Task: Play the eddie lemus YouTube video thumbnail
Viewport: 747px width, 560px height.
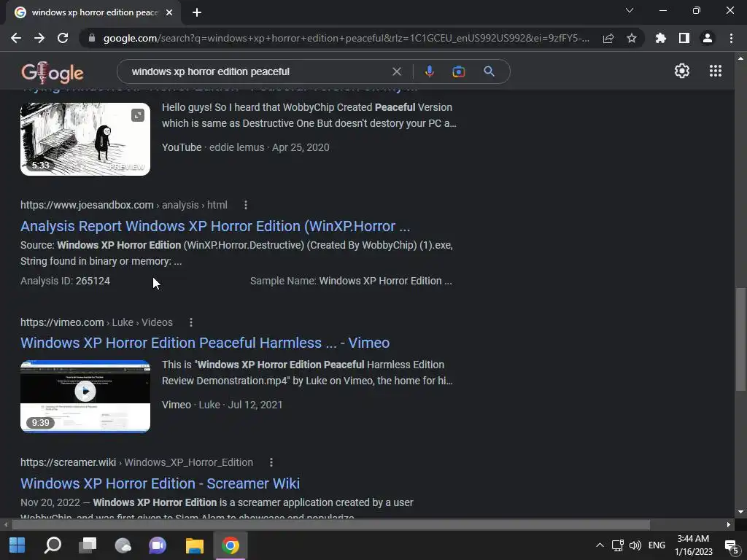Action: point(85,139)
